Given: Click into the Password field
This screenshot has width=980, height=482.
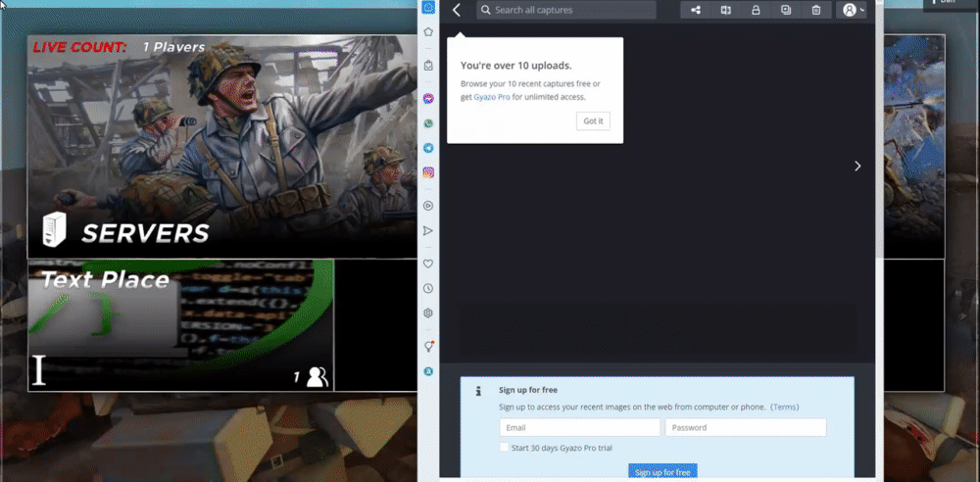Looking at the screenshot, I should 746,427.
